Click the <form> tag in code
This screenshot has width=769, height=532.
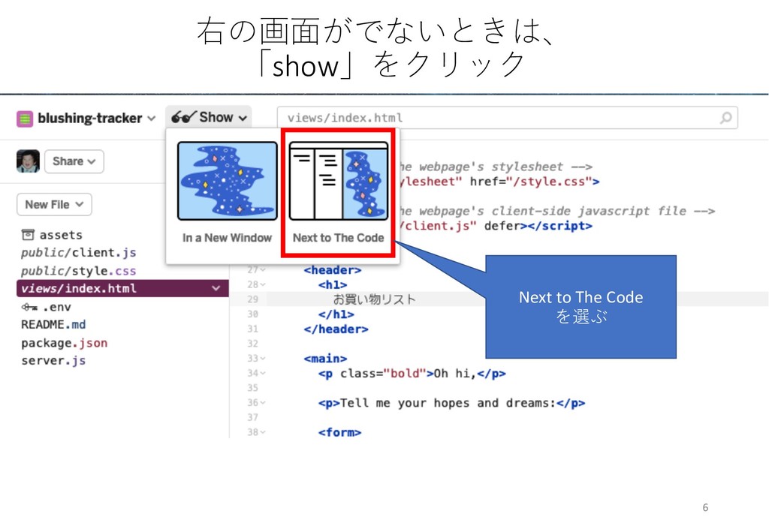coord(340,432)
